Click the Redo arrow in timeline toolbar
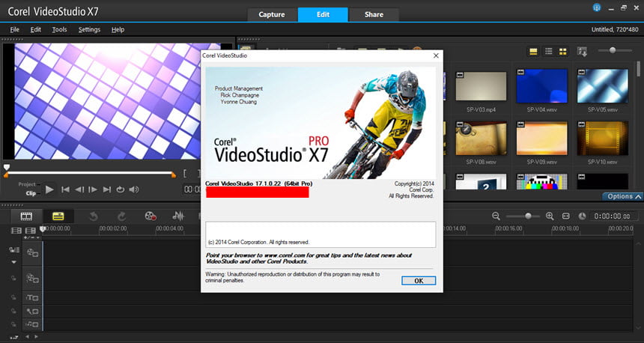The height and width of the screenshot is (343, 644). point(122,216)
